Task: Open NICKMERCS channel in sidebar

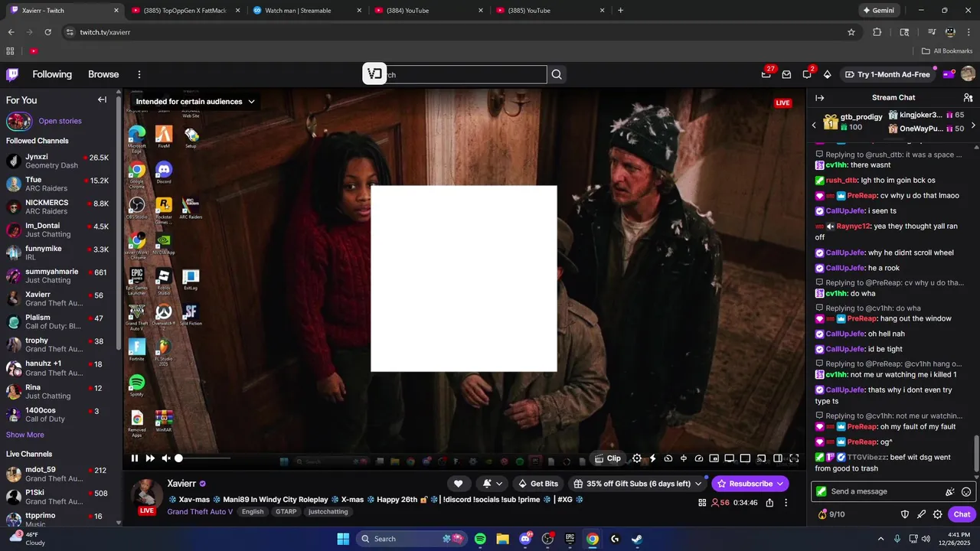Action: 57,207
